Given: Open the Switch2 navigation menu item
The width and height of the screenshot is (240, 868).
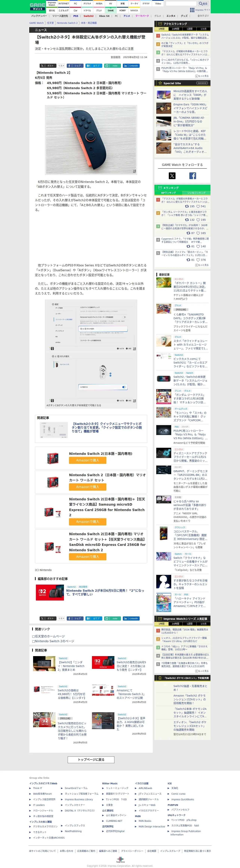Looking at the screenshot, I should click(x=89, y=16).
